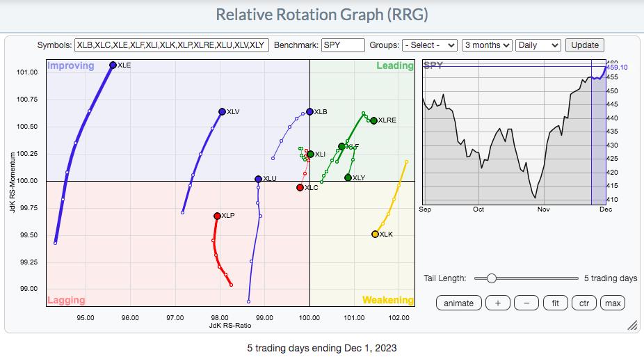Expand the 3 months period dropdown
This screenshot has width=644, height=357.
coord(487,45)
